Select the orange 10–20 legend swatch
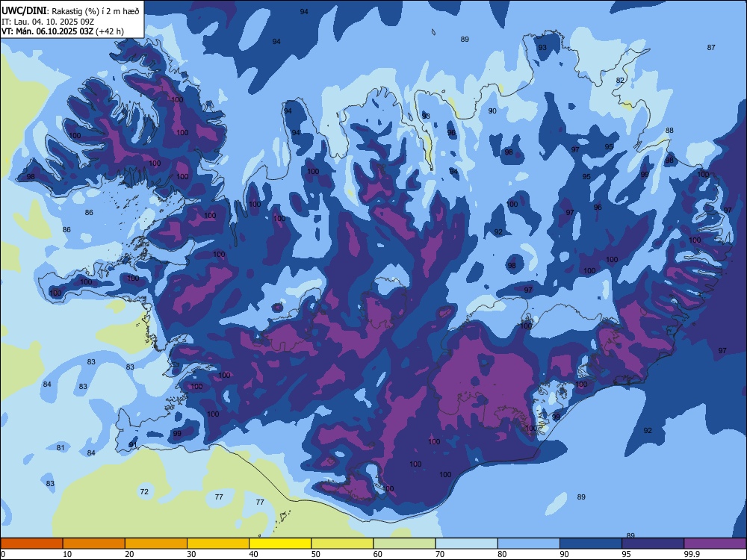Screen dimensions: 747x560 click(94, 544)
